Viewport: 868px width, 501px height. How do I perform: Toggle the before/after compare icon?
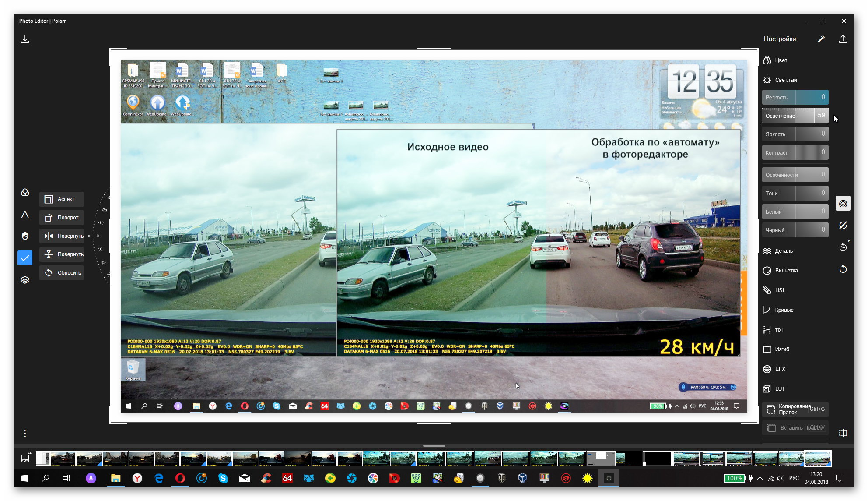coord(843,433)
